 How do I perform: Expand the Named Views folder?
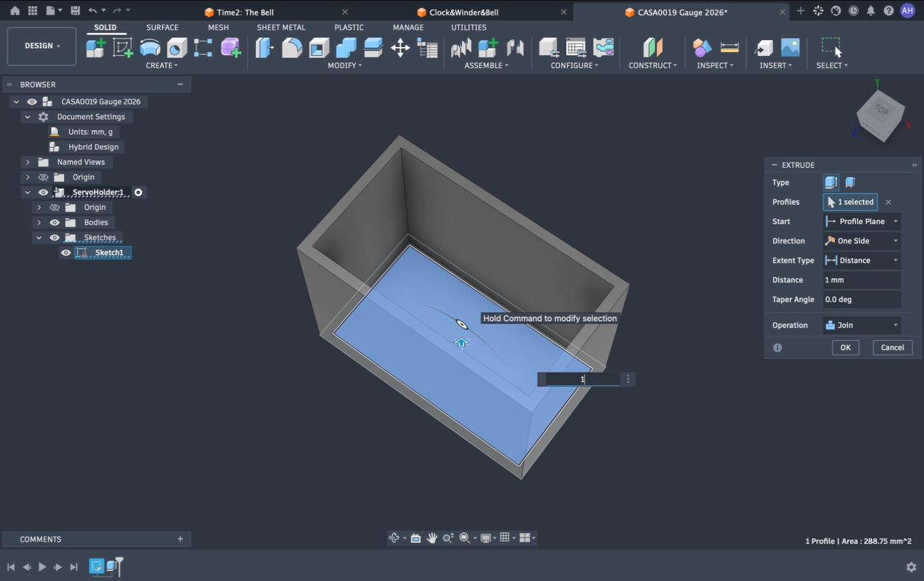tap(28, 162)
